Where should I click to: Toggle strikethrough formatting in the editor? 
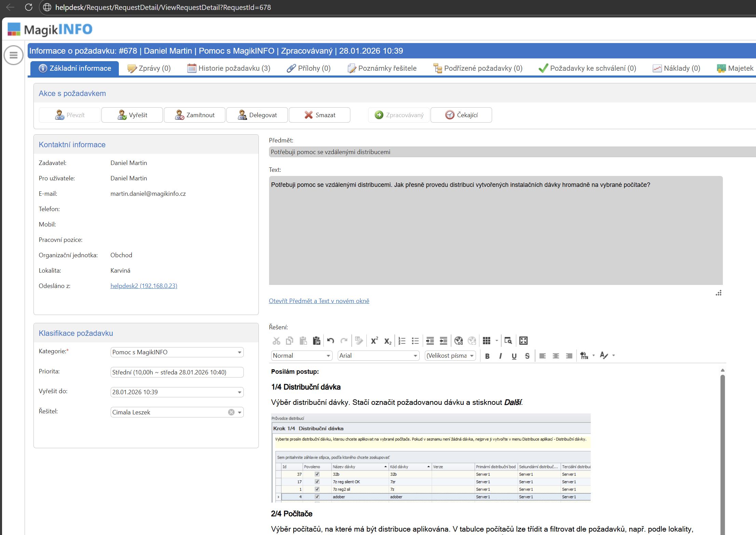[527, 356]
